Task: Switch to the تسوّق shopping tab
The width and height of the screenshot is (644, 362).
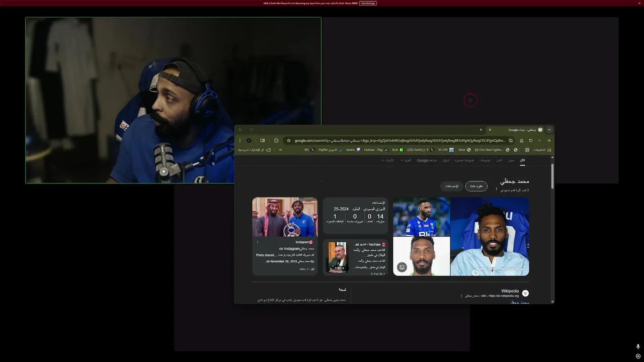Action: tap(446, 160)
